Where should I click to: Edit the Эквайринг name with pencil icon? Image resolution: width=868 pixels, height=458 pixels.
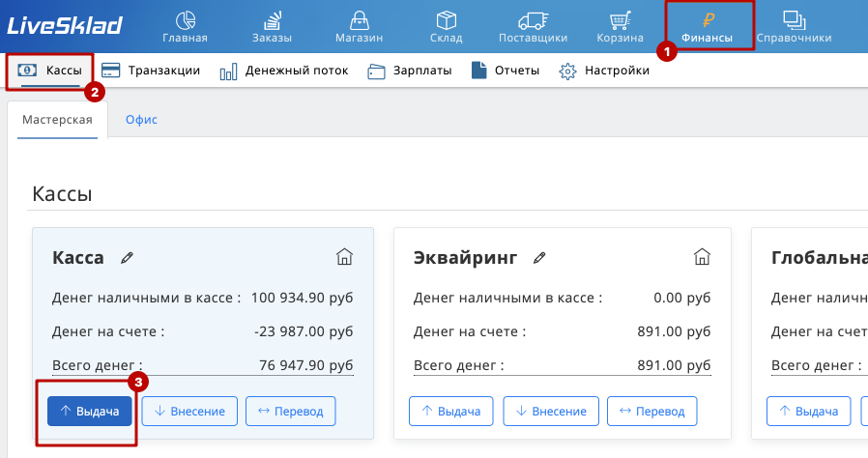[x=539, y=258]
